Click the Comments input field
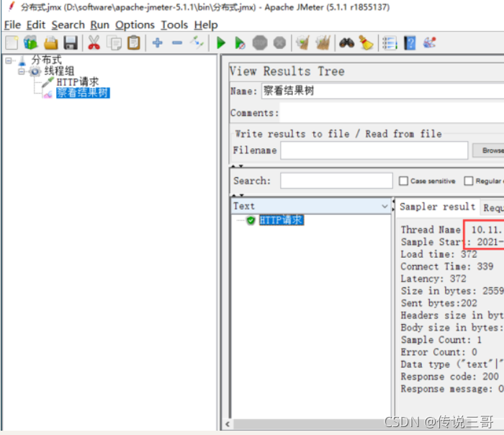The height and width of the screenshot is (435, 504). pos(392,113)
